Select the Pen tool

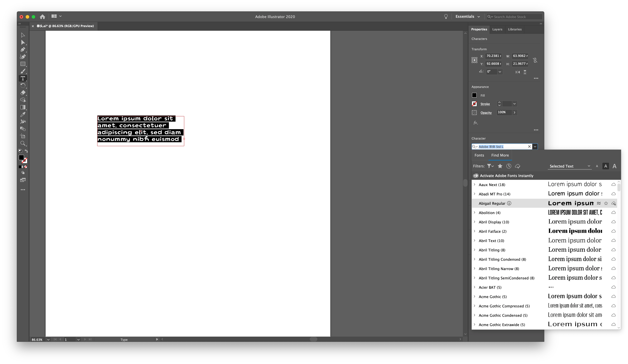point(23,50)
